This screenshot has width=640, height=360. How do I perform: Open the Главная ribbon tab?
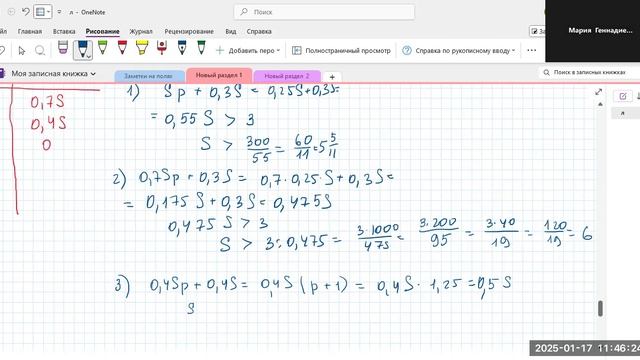(29, 31)
